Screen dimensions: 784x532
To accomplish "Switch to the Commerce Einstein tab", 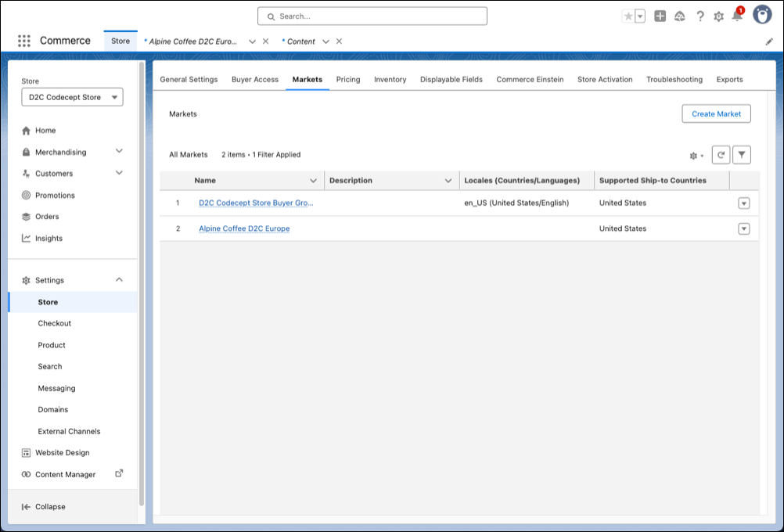I will click(x=530, y=80).
